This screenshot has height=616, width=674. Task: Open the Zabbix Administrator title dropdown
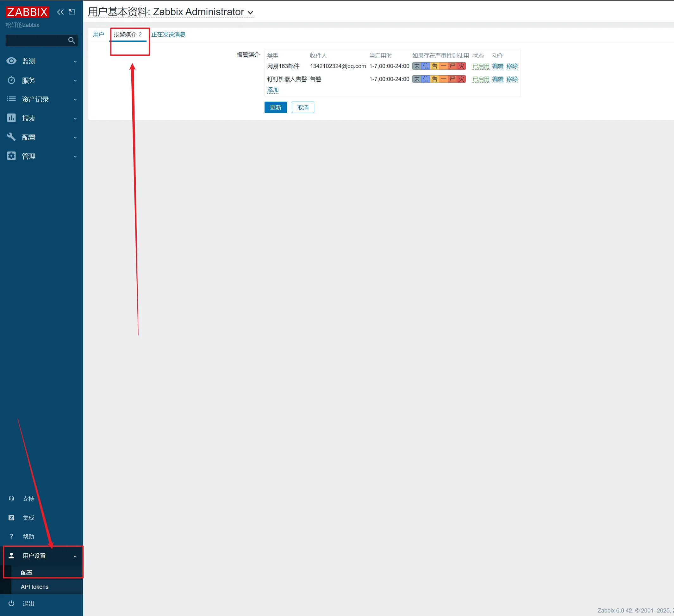(x=250, y=13)
